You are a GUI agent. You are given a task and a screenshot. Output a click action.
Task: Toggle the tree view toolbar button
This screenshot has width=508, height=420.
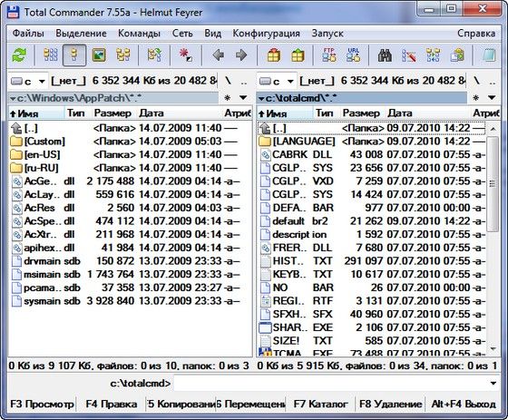click(x=123, y=55)
